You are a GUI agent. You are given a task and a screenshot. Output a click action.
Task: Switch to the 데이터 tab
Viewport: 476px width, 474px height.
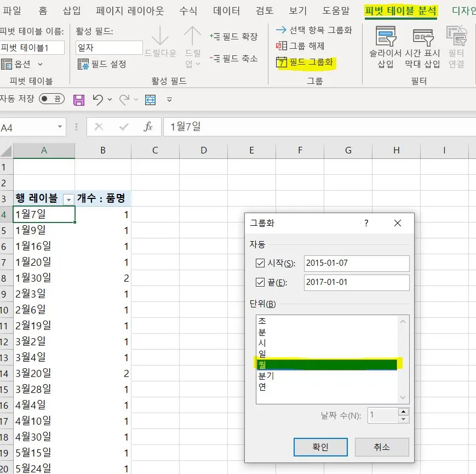coord(226,11)
